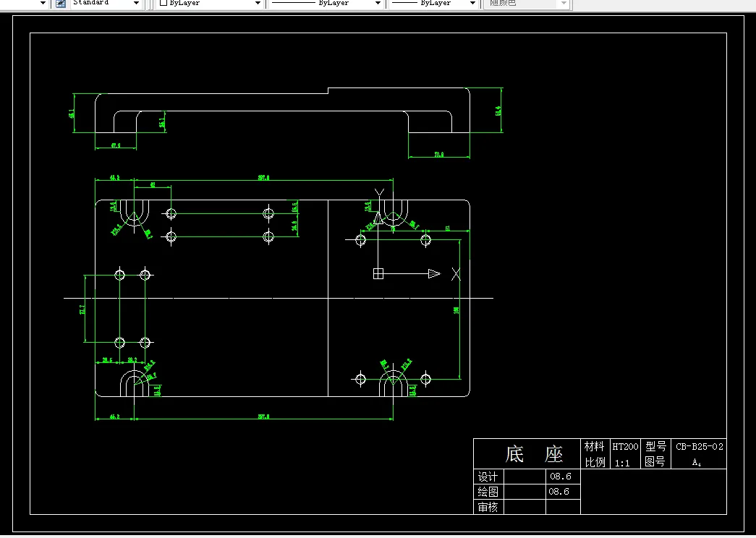Open the Standard style dropdown
756x538 pixels.
[x=137, y=4]
